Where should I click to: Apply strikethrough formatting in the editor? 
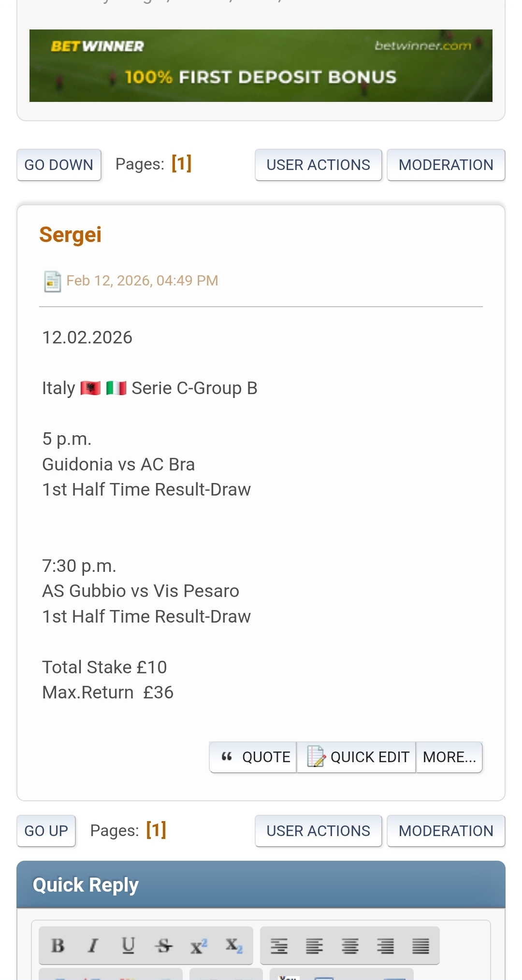pyautogui.click(x=163, y=945)
